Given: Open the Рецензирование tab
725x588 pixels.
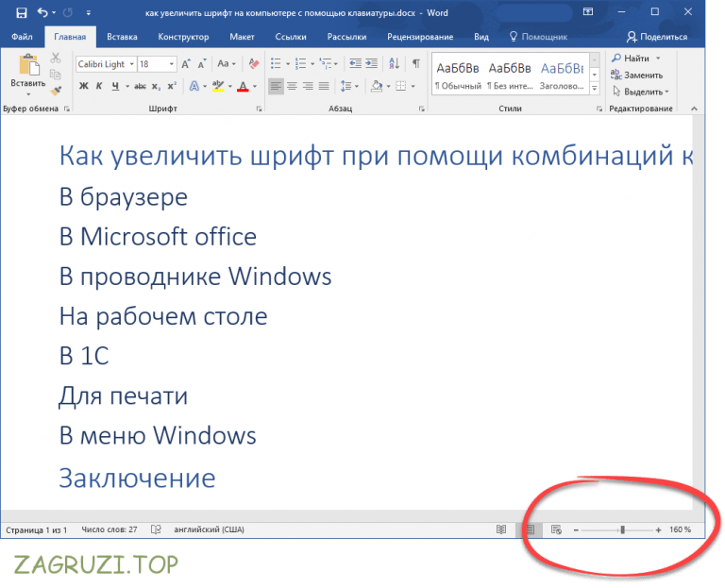Looking at the screenshot, I should pyautogui.click(x=420, y=37).
